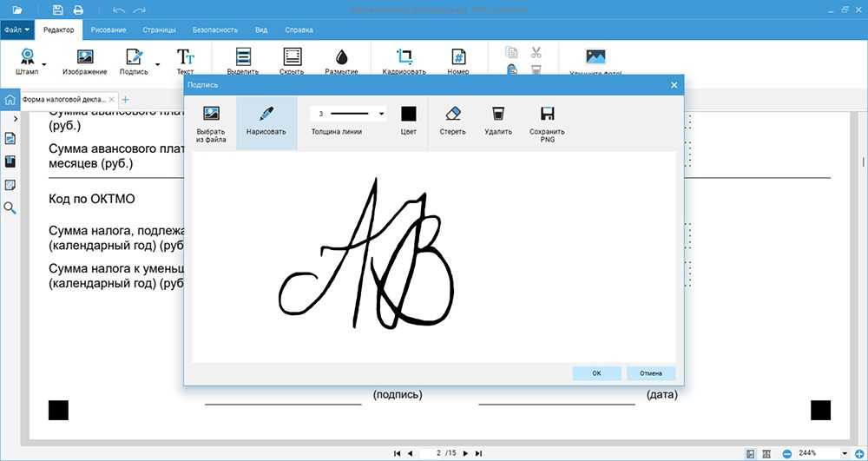This screenshot has width=868, height=461.
Task: Click the Кадрировать crop tool
Action: click(404, 61)
